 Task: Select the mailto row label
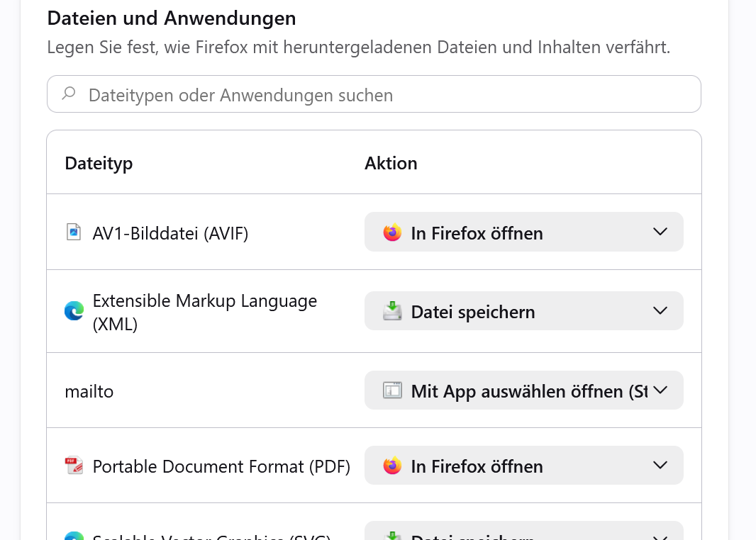click(89, 391)
